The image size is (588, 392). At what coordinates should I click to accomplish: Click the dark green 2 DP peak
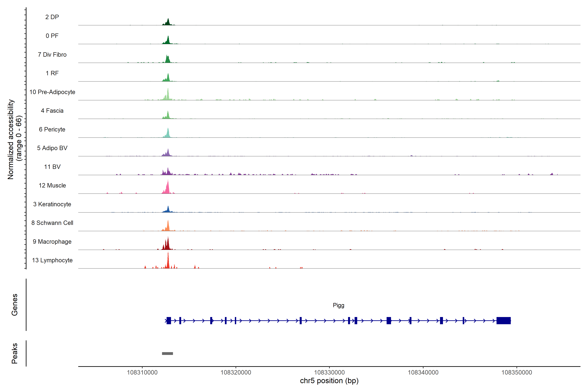point(168,23)
